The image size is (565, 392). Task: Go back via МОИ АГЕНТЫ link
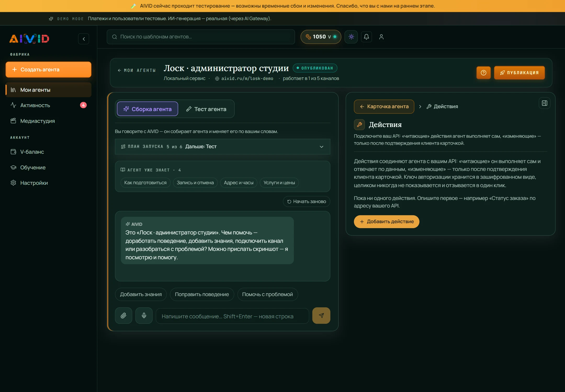137,70
